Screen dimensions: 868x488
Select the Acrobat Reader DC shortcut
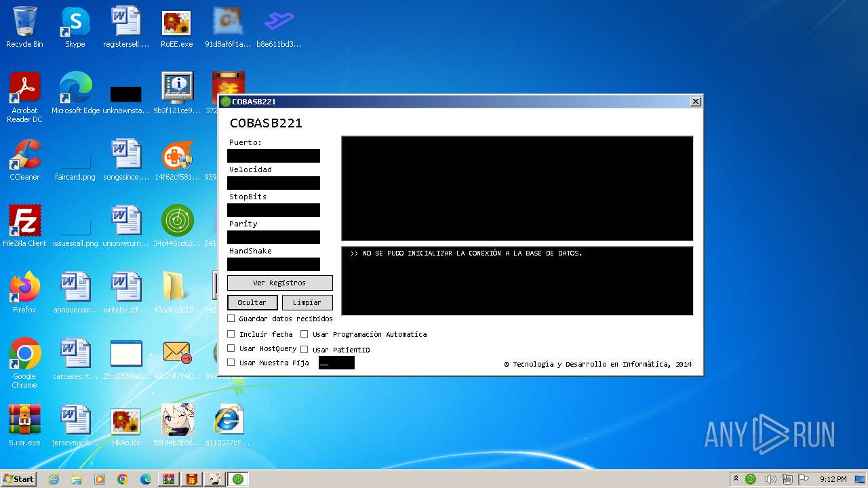tap(24, 97)
